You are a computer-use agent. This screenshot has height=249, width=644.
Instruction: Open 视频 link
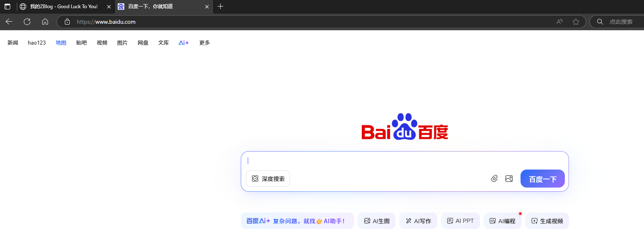(x=102, y=43)
